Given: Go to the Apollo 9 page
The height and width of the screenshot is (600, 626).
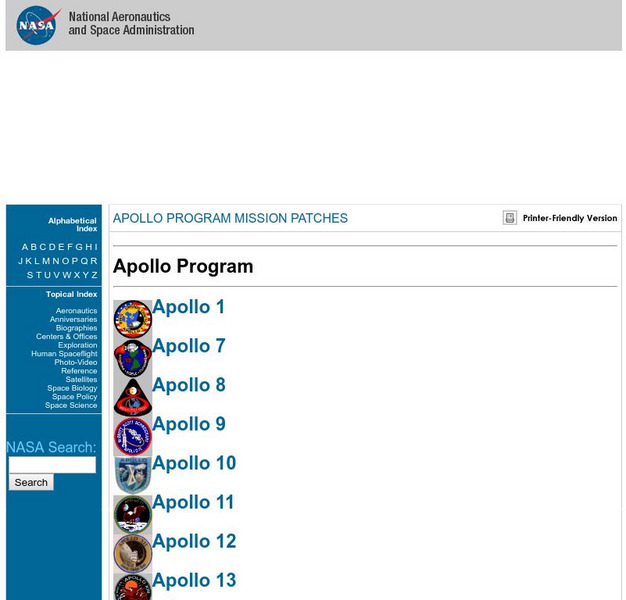Looking at the screenshot, I should (189, 424).
